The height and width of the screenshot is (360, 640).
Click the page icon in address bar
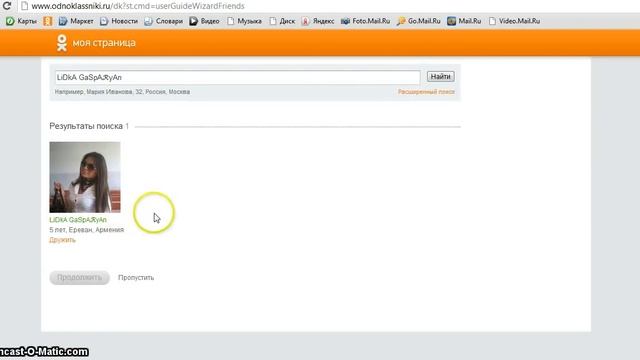tap(24, 6)
